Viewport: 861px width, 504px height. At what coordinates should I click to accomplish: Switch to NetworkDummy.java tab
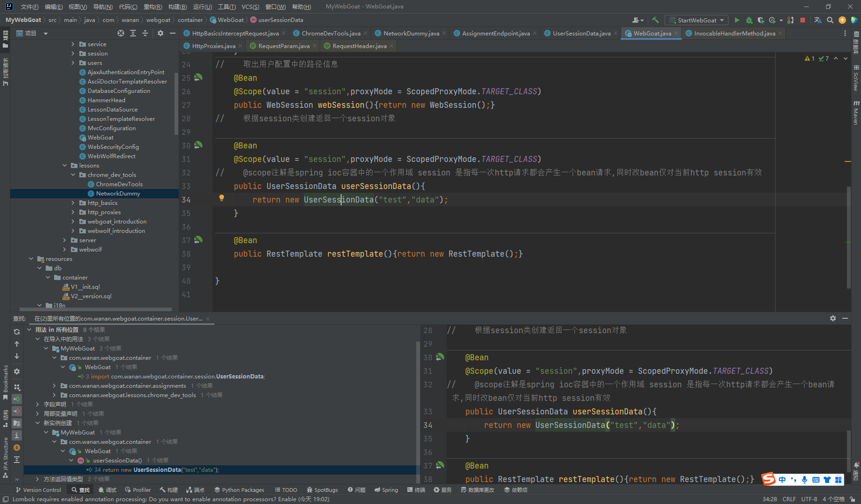click(411, 33)
